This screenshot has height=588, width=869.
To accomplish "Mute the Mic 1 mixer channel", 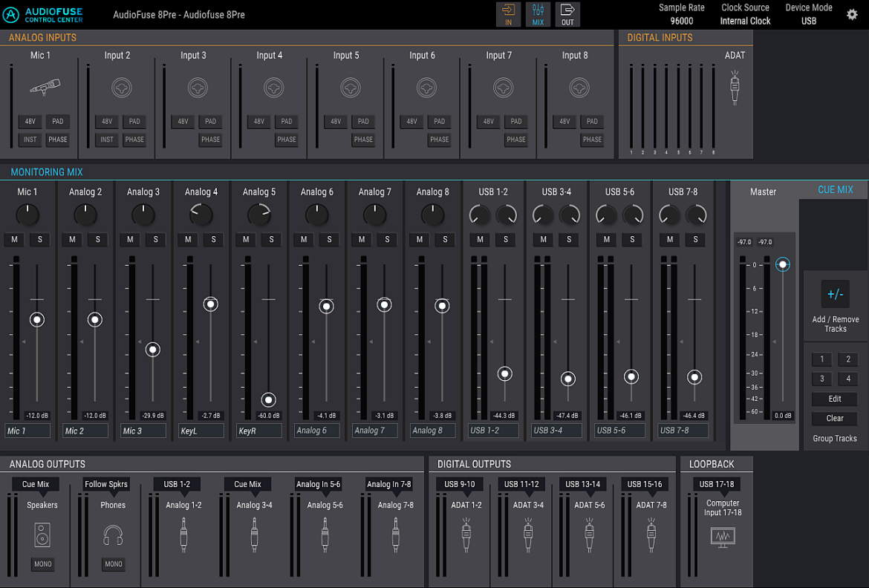I will tap(14, 239).
